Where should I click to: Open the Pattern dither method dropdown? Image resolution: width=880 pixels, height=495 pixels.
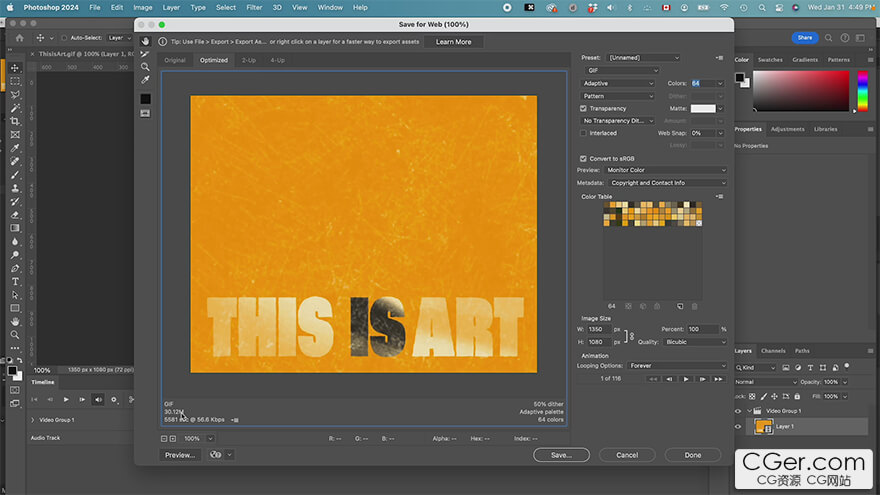pyautogui.click(x=617, y=96)
